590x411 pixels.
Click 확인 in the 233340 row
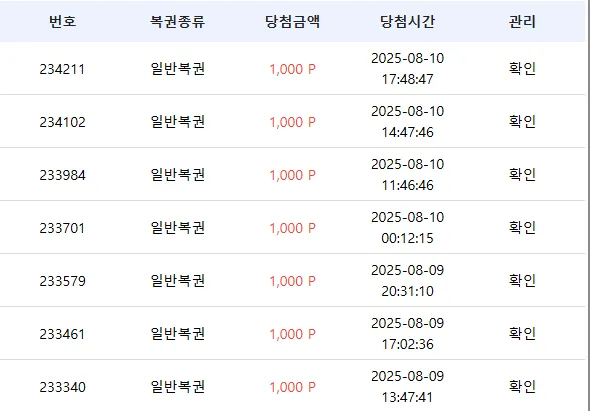pos(522,387)
